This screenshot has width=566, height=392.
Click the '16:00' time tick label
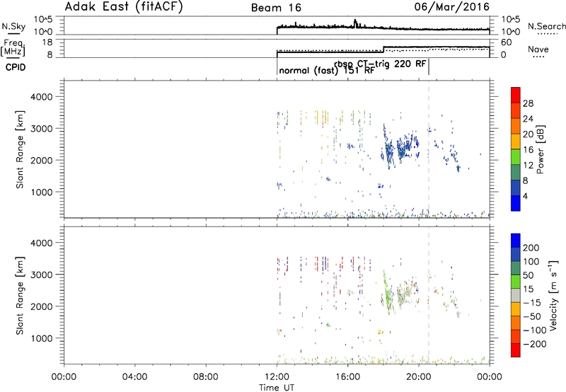pos(347,377)
